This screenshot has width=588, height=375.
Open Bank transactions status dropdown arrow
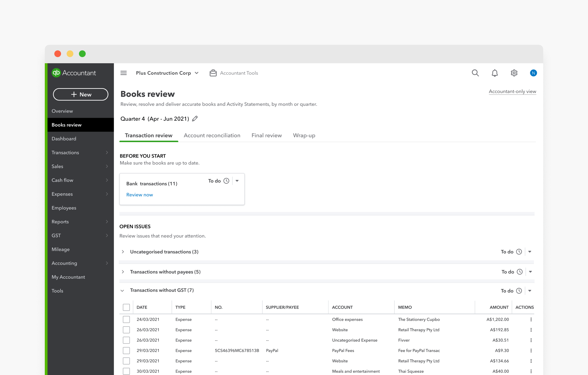237,181
